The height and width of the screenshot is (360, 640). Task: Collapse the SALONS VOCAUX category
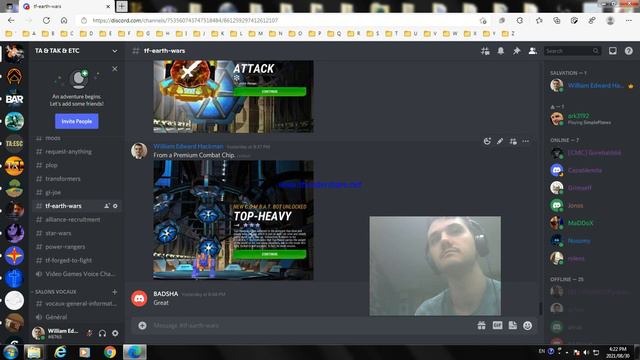coord(55,292)
